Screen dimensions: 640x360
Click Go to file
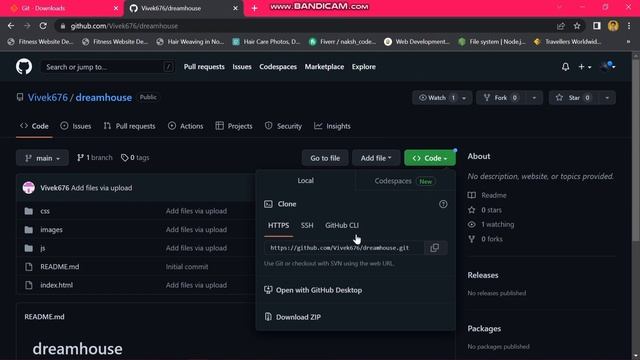point(325,158)
